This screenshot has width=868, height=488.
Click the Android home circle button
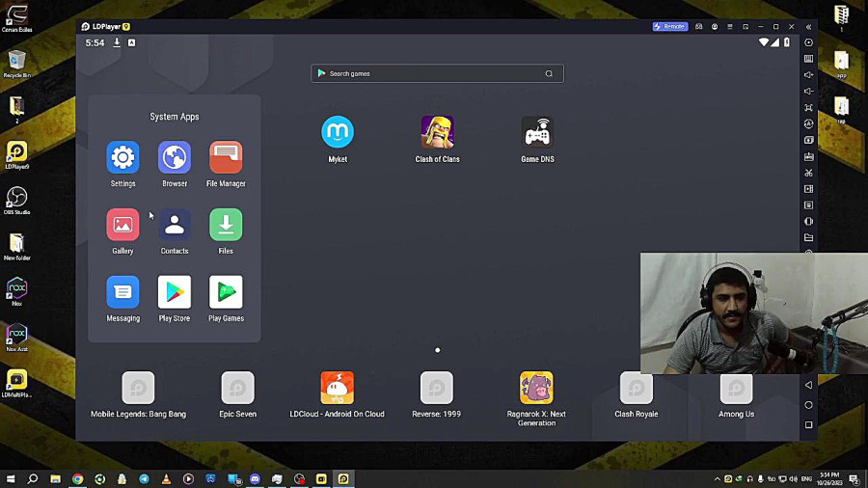coord(809,405)
